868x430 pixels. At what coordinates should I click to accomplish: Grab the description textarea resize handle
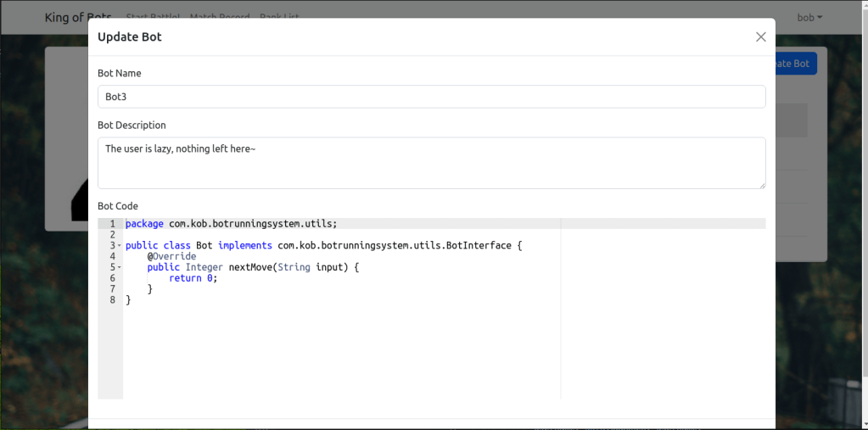pyautogui.click(x=762, y=185)
